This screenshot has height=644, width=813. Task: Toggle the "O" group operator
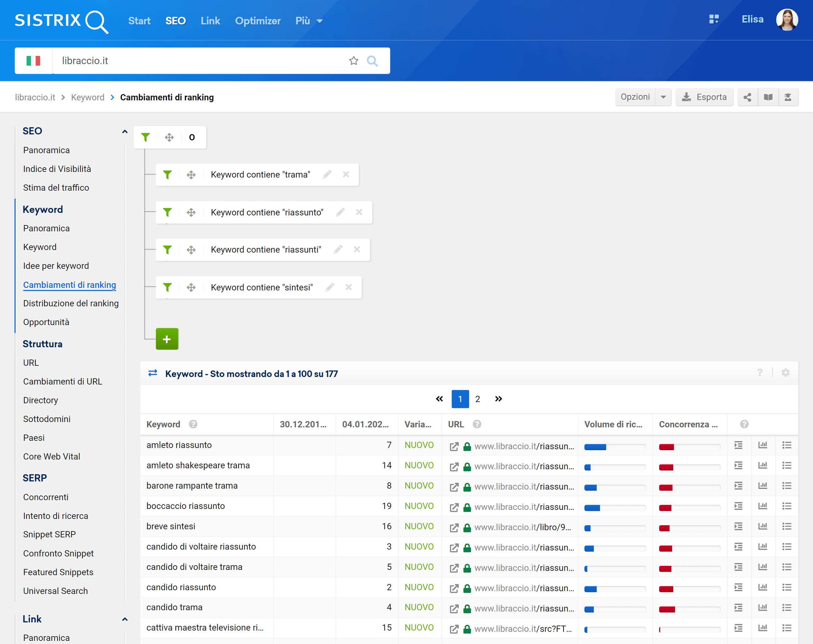(x=192, y=137)
